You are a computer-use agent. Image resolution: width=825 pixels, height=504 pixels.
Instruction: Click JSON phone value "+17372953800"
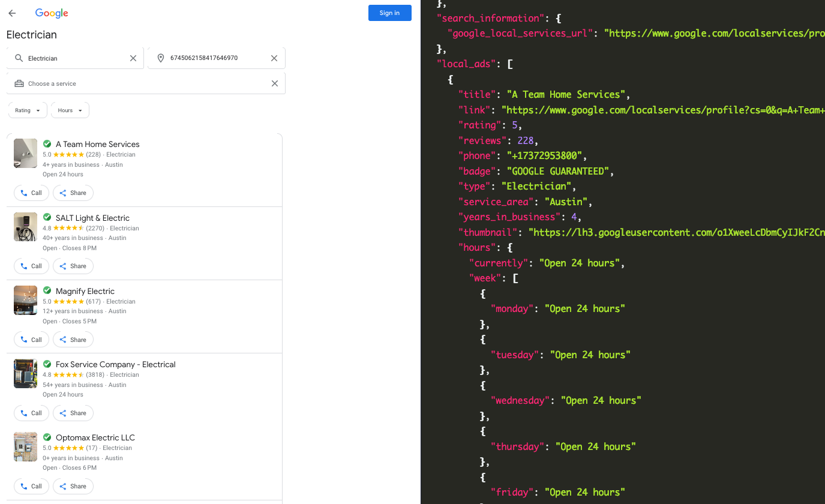545,155
